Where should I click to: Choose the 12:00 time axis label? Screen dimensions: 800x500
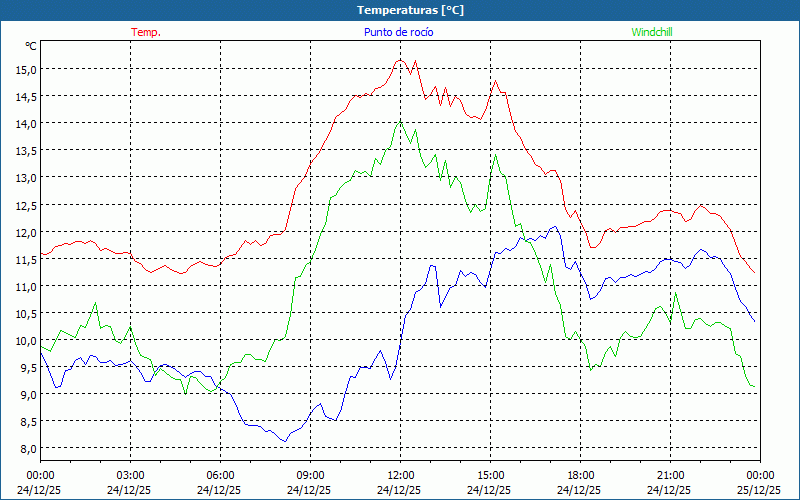400,475
